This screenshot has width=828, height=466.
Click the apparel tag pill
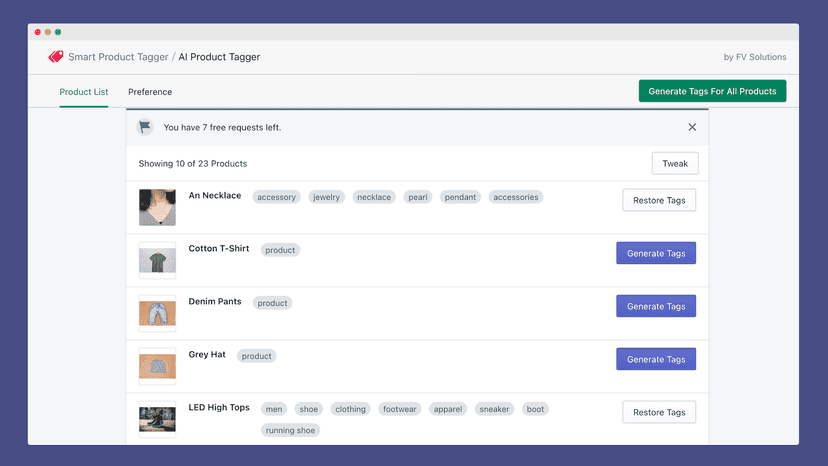(x=448, y=409)
